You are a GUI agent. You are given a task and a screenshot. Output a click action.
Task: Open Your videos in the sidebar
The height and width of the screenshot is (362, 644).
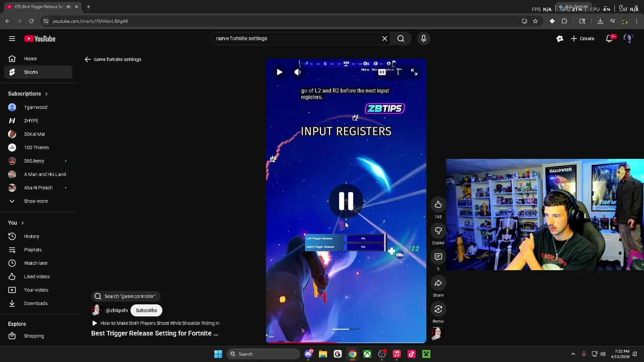point(38,290)
